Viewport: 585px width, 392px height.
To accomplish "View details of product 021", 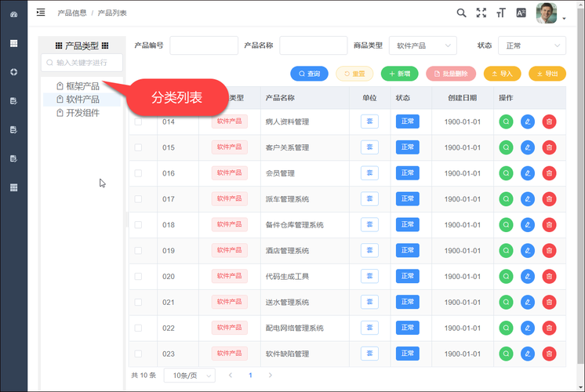I will pos(506,302).
